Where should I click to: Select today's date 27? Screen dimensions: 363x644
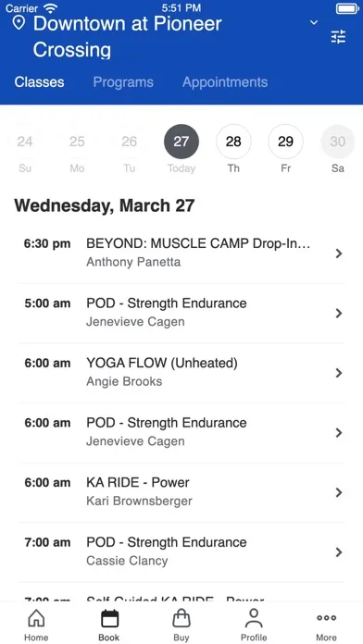click(181, 142)
